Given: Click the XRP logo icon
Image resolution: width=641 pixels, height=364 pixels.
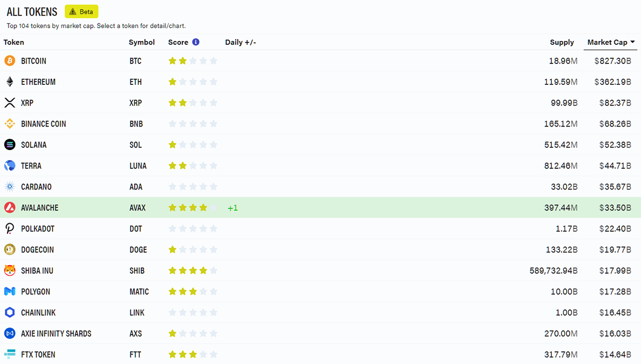Looking at the screenshot, I should tap(10, 102).
